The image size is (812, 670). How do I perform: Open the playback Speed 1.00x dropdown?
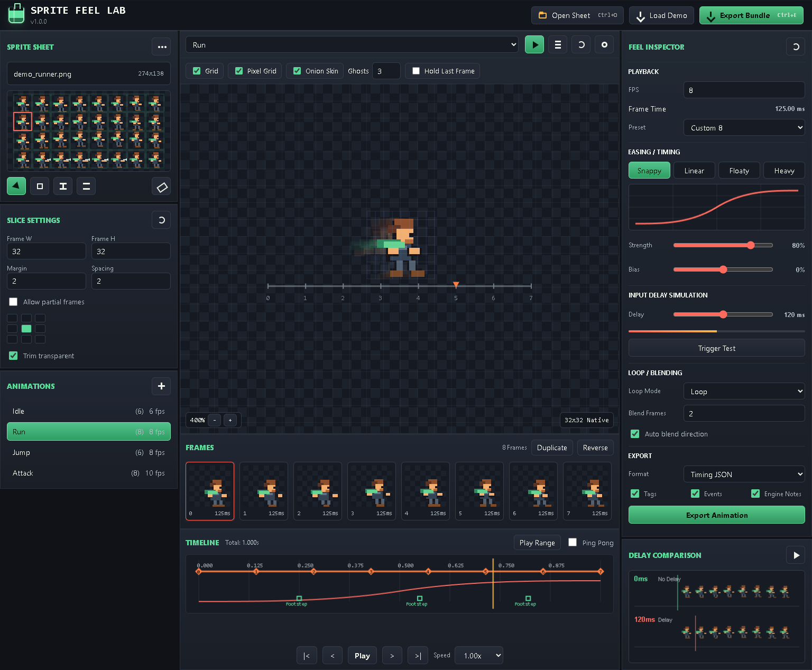pos(479,656)
